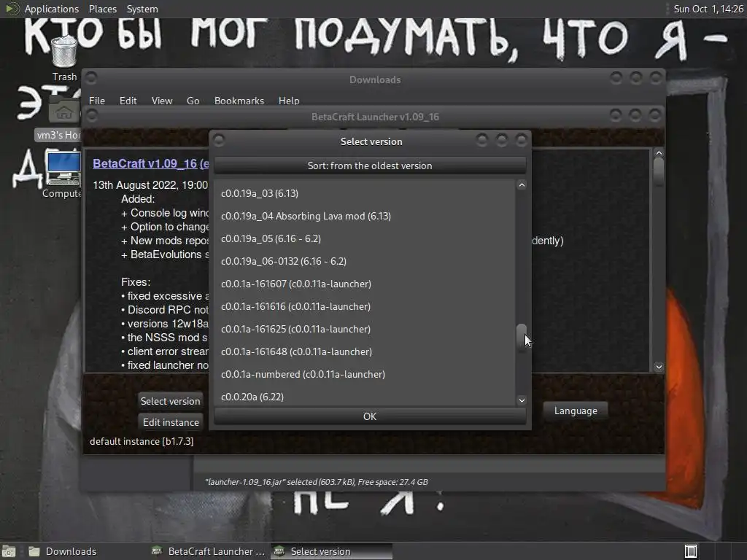
Task: Click the Sort: from the oldest version button
Action: coord(370,166)
